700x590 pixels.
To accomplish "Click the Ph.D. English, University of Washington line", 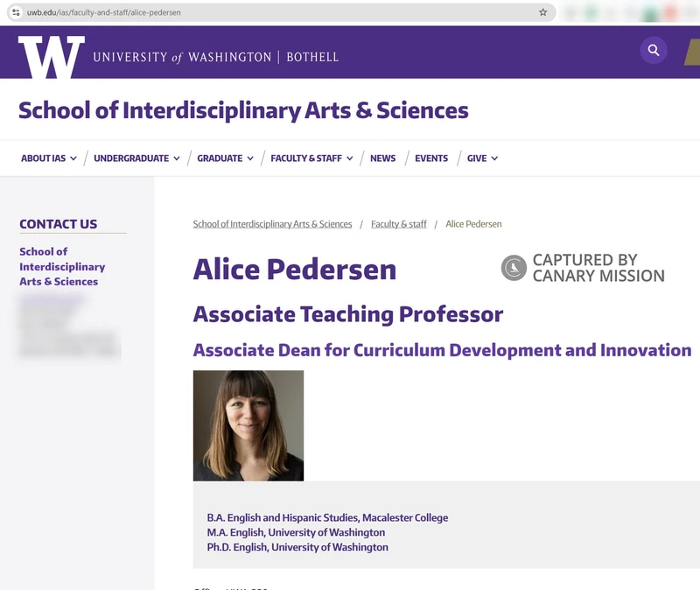I will tap(297, 547).
